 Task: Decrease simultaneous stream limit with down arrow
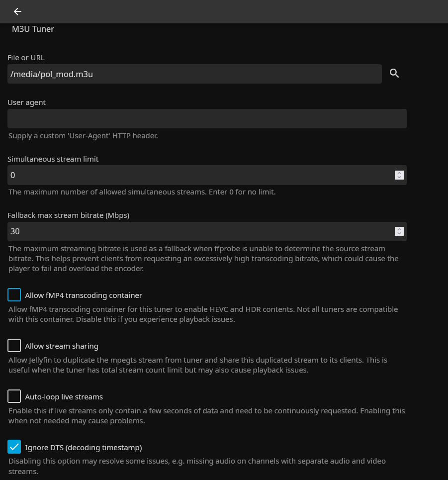tap(399, 178)
